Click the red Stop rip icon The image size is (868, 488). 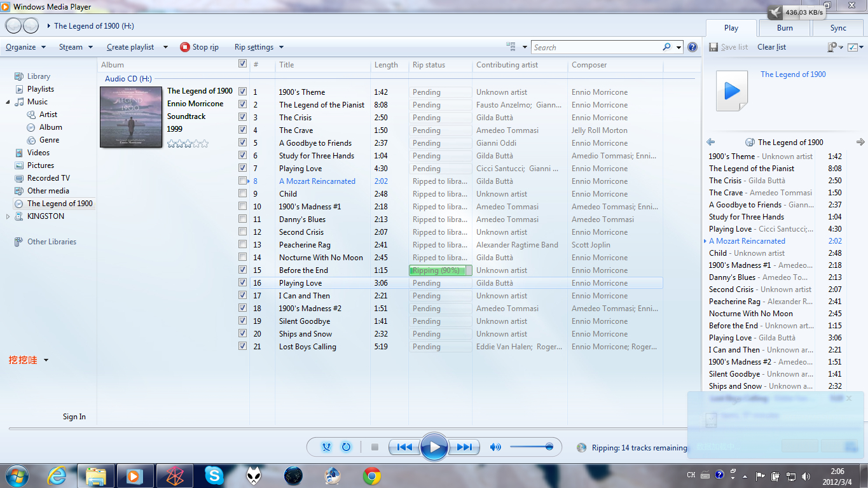point(185,47)
